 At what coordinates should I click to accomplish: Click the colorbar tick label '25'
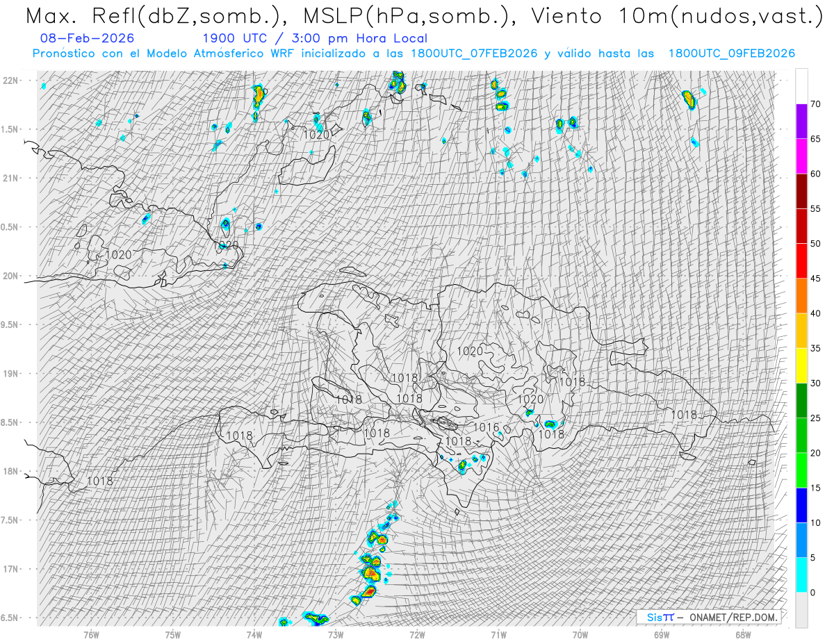click(x=815, y=418)
